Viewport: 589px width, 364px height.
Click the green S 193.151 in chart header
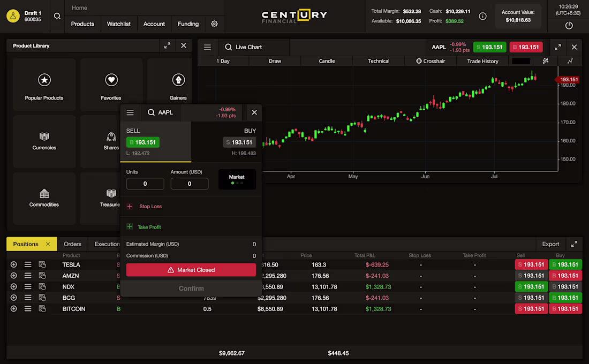click(x=489, y=47)
